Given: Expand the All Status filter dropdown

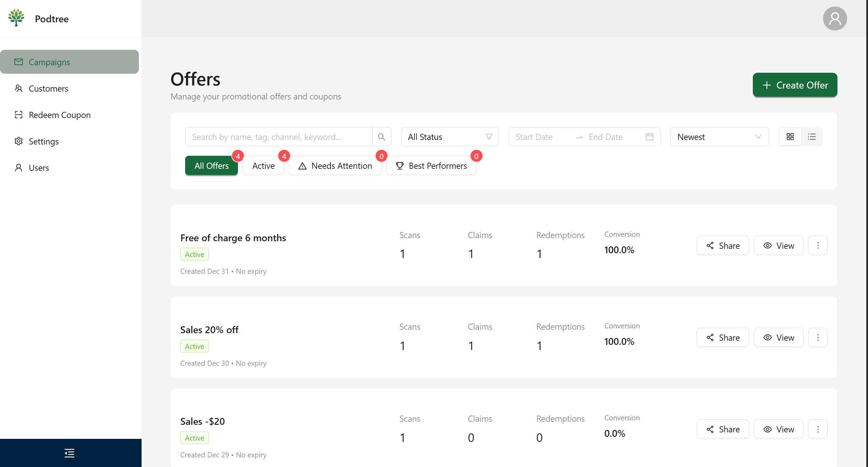Looking at the screenshot, I should pos(449,137).
